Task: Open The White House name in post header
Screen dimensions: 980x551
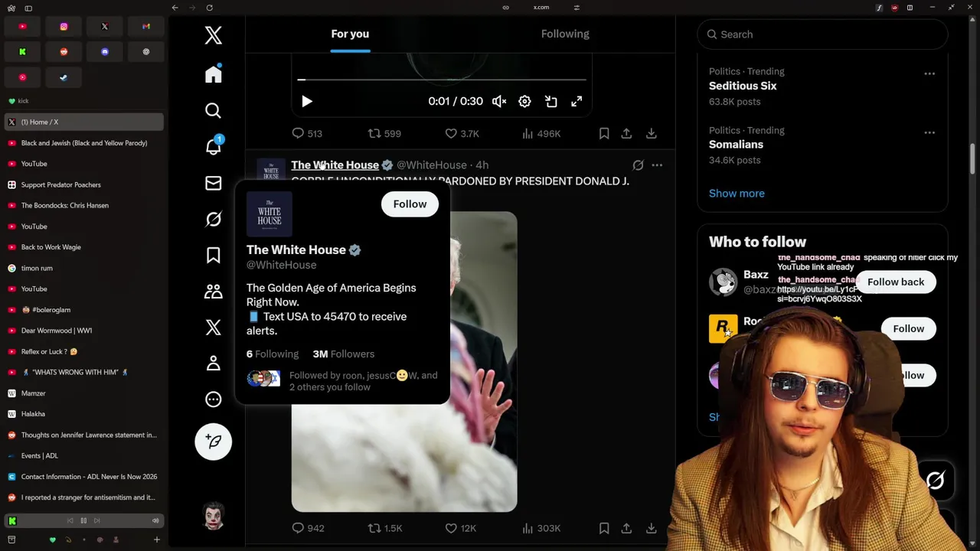Action: (335, 165)
